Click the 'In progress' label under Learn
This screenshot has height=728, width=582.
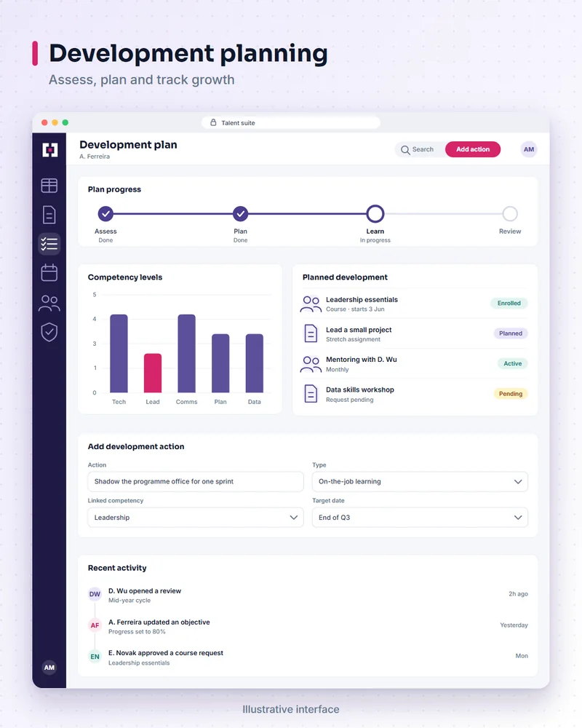(375, 240)
